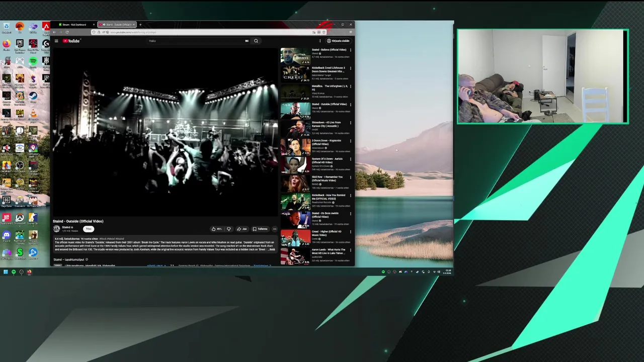Open the on-screen keyboard icon in search box
644x362 pixels.
pyautogui.click(x=247, y=41)
